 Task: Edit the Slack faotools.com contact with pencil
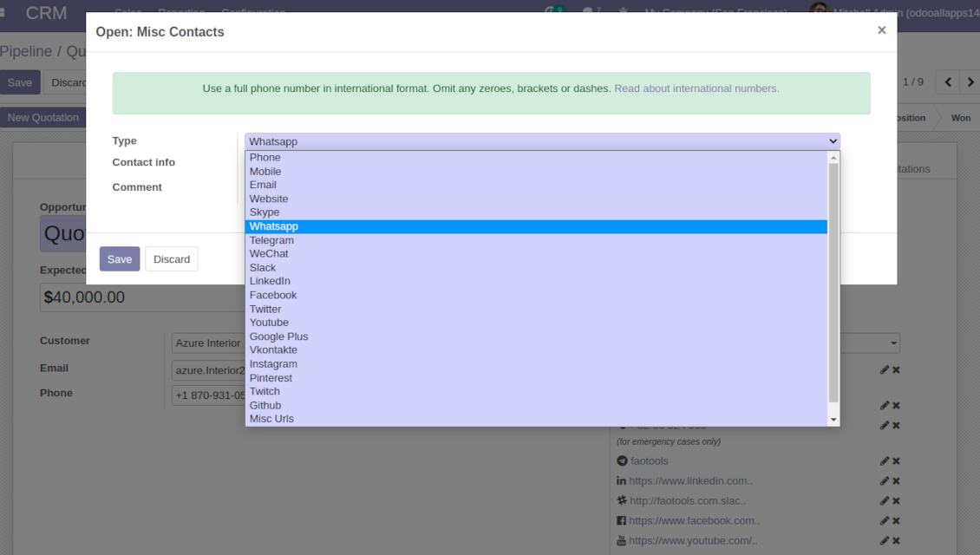[x=884, y=500]
